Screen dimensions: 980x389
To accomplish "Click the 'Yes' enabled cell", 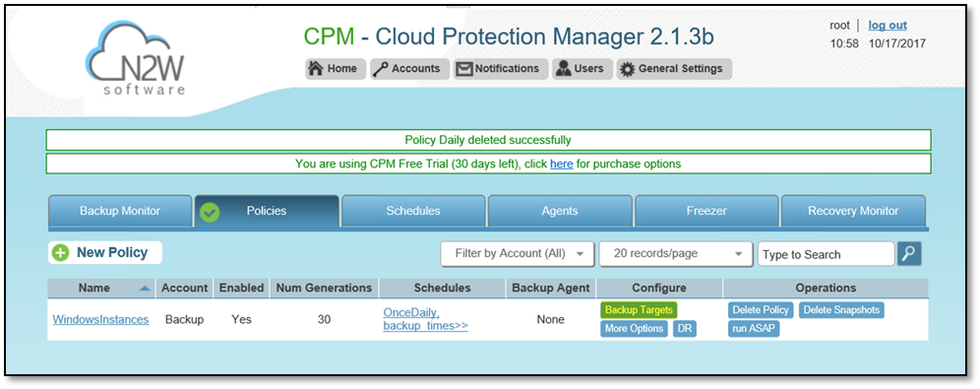I will (x=241, y=320).
